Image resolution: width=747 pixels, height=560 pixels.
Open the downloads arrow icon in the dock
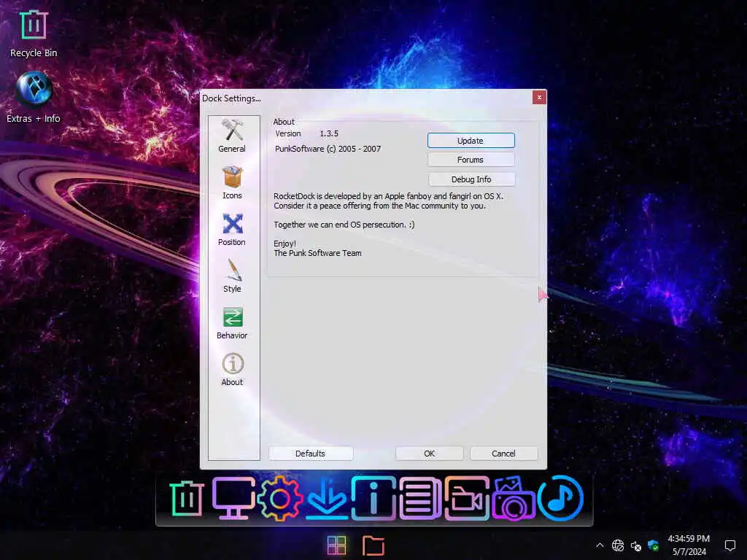click(326, 498)
